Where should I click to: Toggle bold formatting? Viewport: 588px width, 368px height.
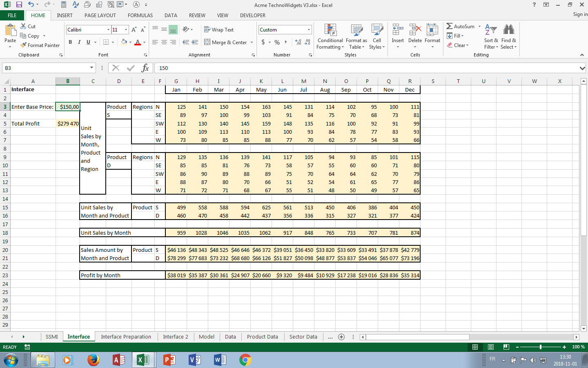tap(70, 42)
